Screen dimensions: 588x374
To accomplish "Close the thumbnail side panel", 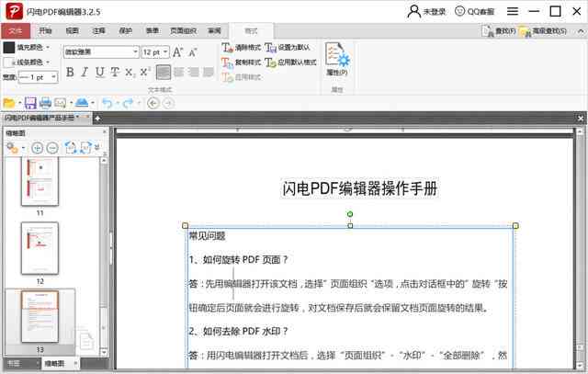I will 105,132.
